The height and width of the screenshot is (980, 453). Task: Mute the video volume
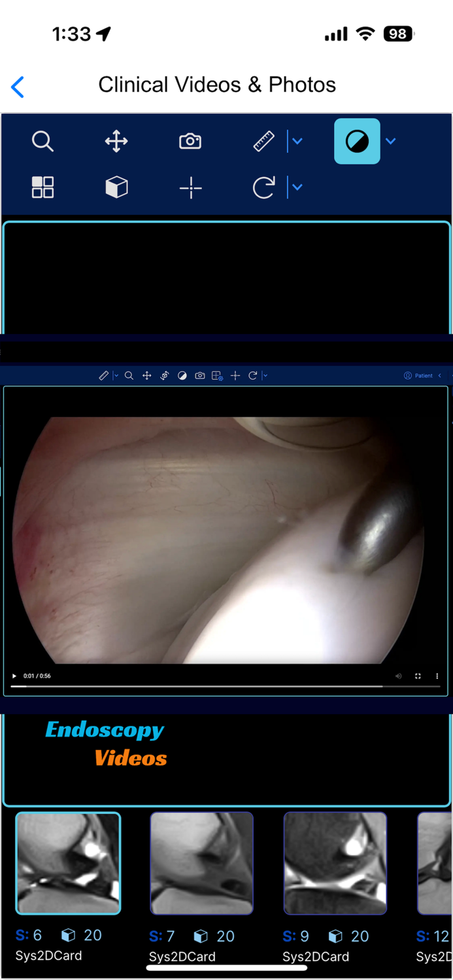tap(398, 676)
